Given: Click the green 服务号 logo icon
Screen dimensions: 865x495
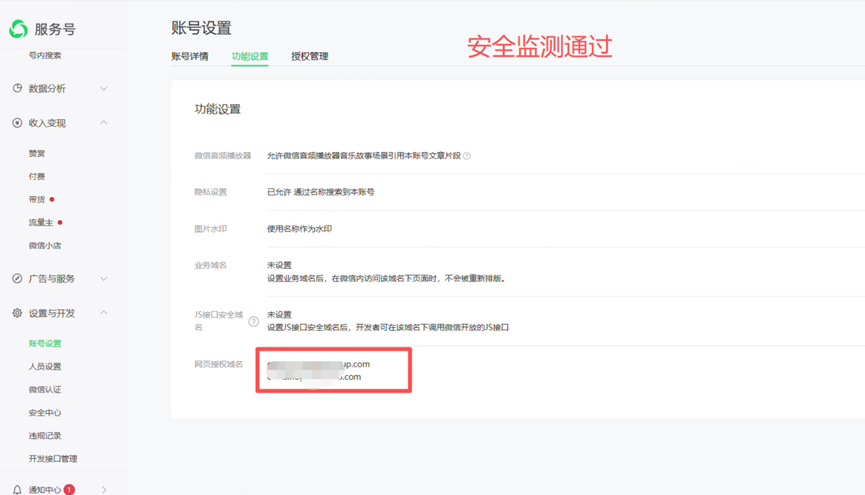Looking at the screenshot, I should point(18,29).
